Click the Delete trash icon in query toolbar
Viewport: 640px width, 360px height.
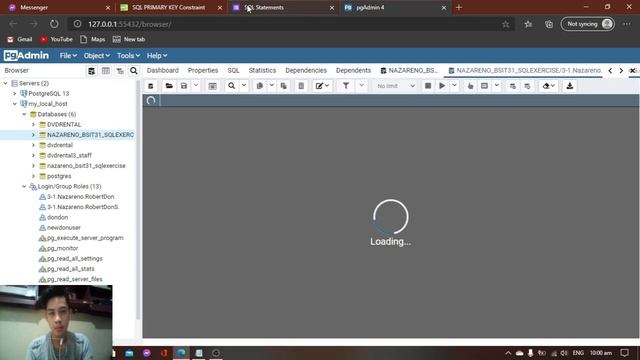[301, 86]
